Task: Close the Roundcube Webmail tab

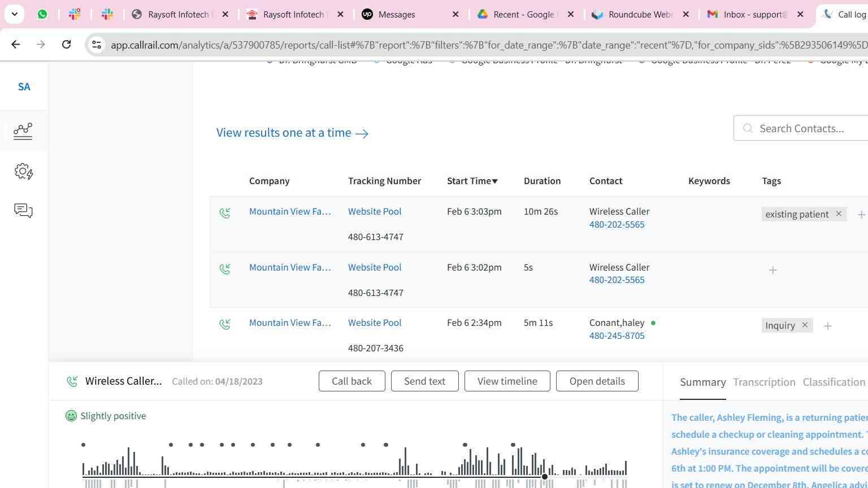Action: [x=686, y=14]
